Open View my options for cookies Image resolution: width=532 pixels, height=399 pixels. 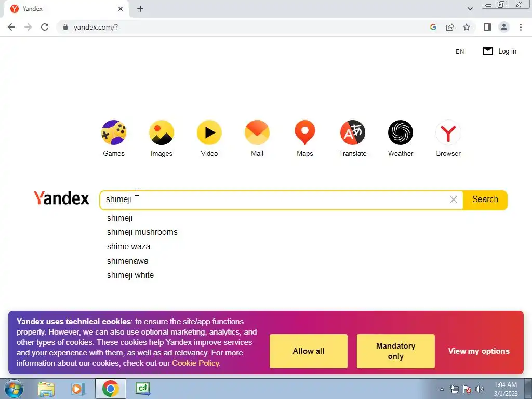coord(478,351)
